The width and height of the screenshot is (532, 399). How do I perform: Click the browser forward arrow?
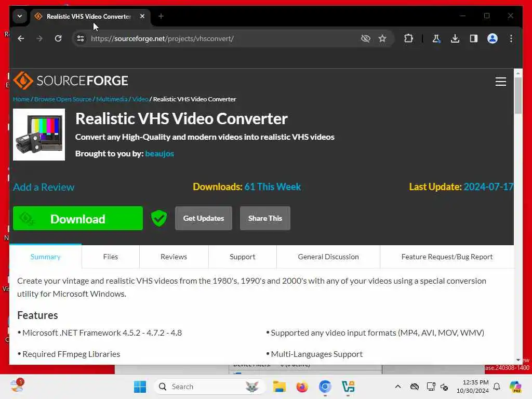39,38
